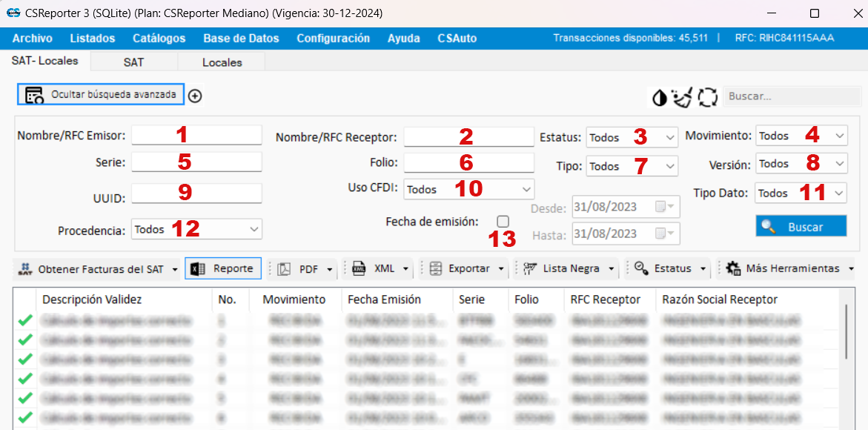
Task: Expand the Obtener Facturas del SAT arrow
Action: (175, 270)
